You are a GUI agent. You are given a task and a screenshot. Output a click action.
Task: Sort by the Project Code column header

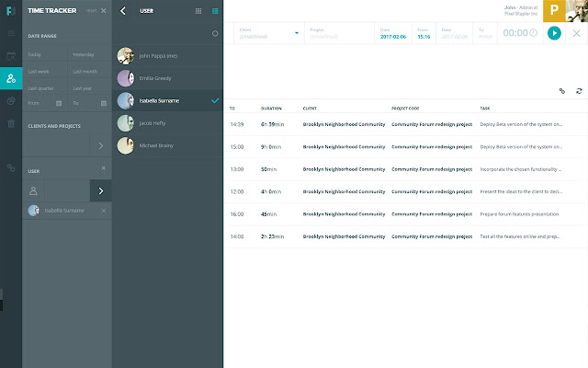pyautogui.click(x=405, y=109)
